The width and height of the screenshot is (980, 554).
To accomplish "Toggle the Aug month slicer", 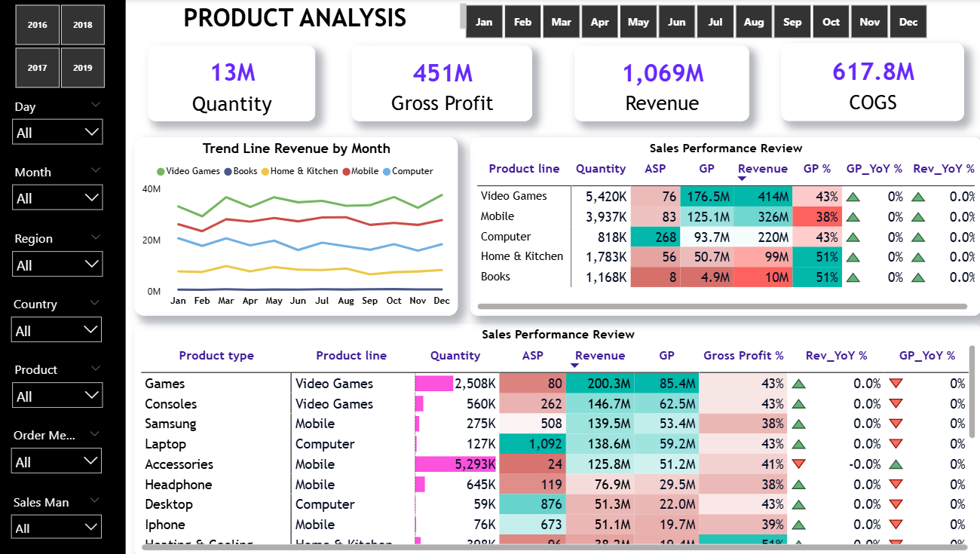I will (x=754, y=22).
